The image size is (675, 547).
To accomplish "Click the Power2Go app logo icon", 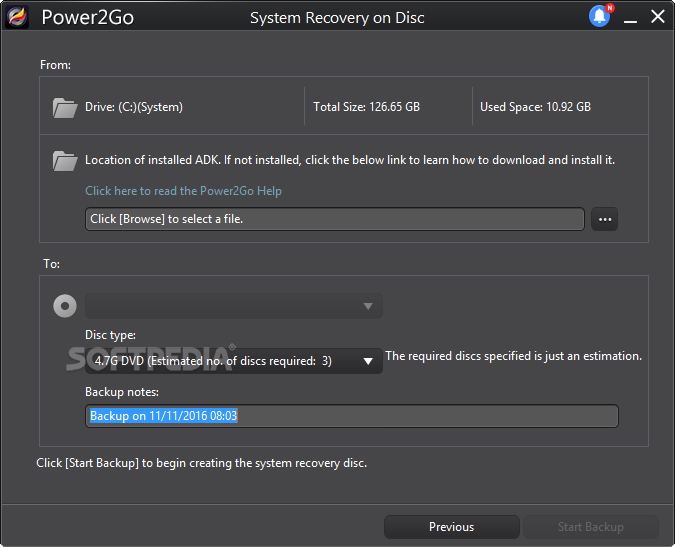I will tap(17, 17).
